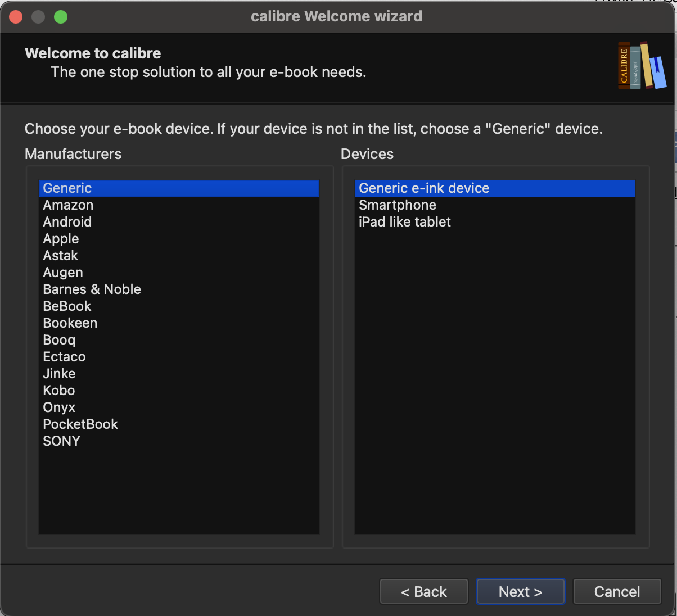
Task: Pick SONY in the Manufacturers list
Action: click(x=179, y=441)
